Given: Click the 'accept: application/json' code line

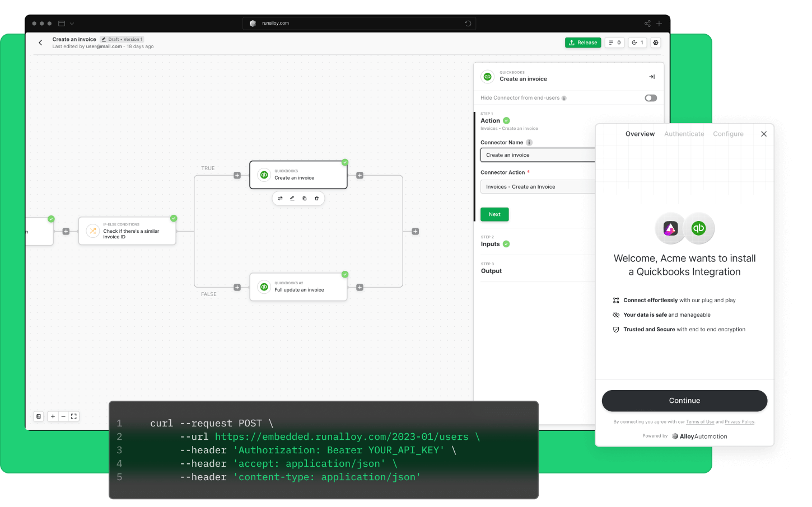Looking at the screenshot, I should (x=309, y=463).
